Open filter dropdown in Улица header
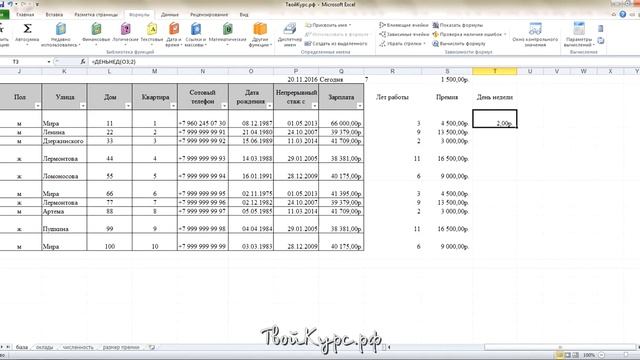The image size is (640, 360). (82, 106)
